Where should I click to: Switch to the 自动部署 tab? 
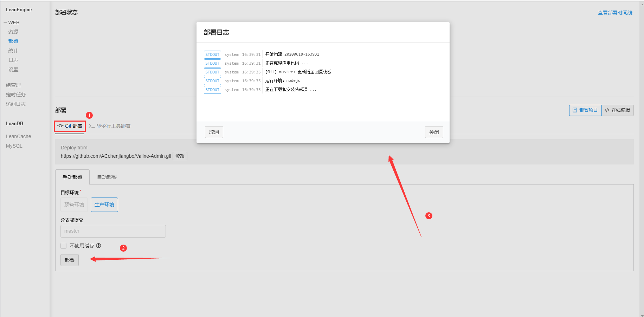(x=107, y=177)
